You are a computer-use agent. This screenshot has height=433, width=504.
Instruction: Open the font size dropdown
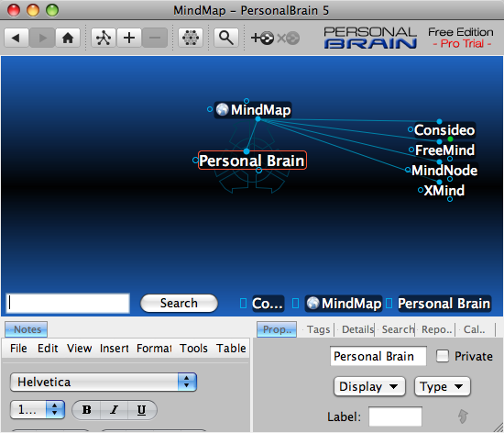tap(38, 409)
